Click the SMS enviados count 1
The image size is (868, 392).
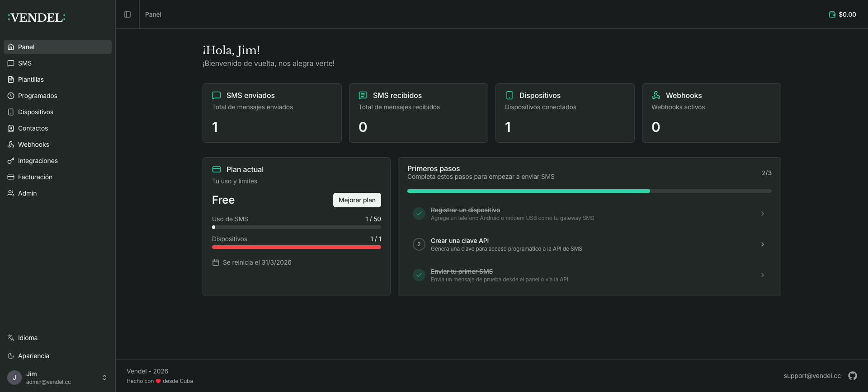point(215,127)
